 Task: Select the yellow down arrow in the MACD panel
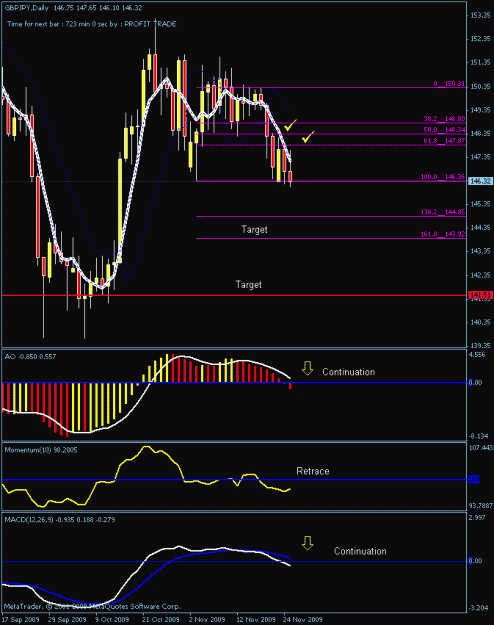(x=307, y=543)
